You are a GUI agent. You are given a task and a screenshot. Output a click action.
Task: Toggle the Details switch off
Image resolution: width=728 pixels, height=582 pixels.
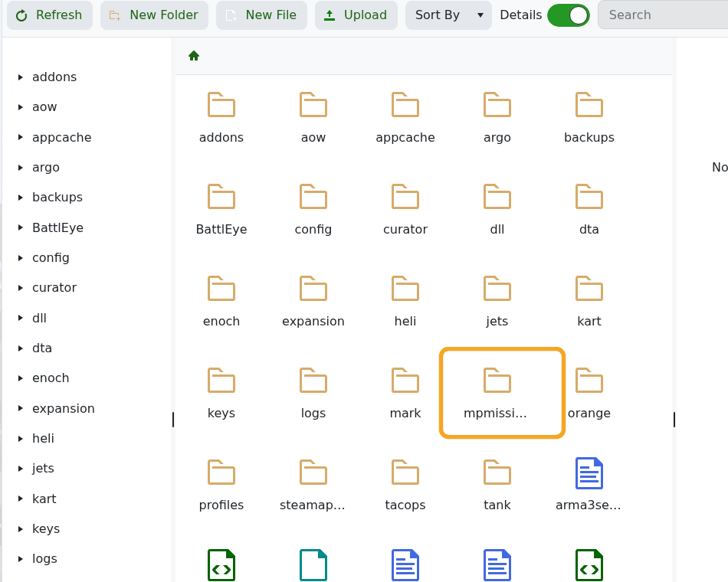coord(569,15)
